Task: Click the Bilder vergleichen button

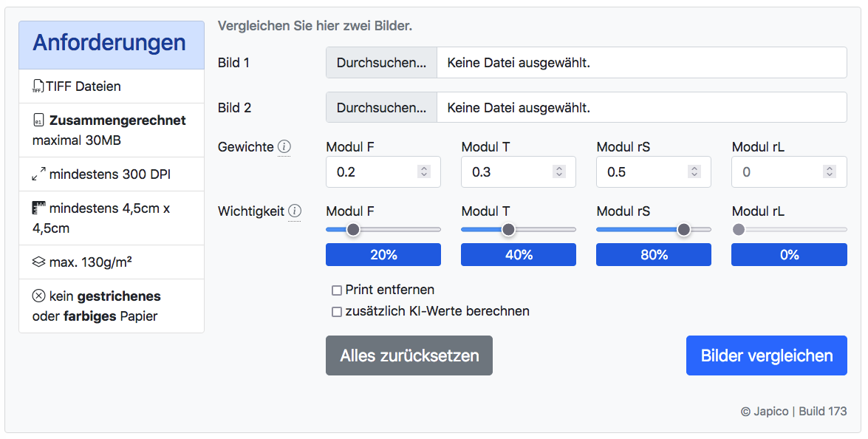Action: coord(767,355)
